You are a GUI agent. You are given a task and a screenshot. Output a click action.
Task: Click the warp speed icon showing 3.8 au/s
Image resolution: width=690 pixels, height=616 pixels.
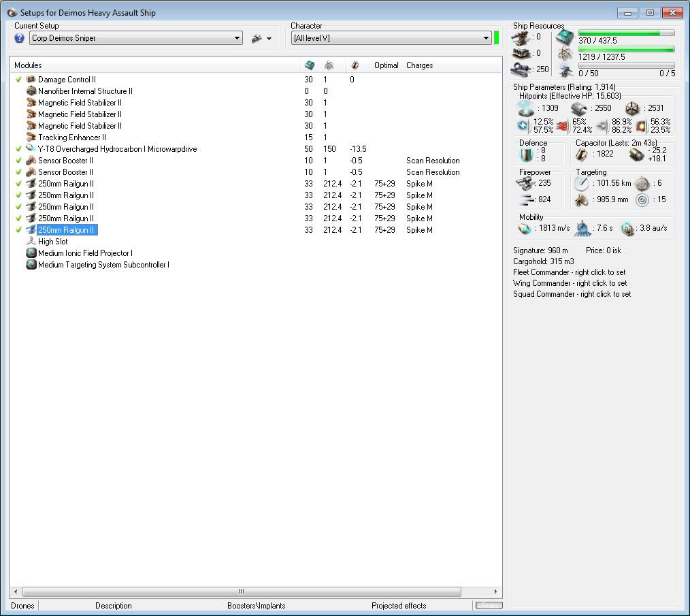[x=627, y=229]
